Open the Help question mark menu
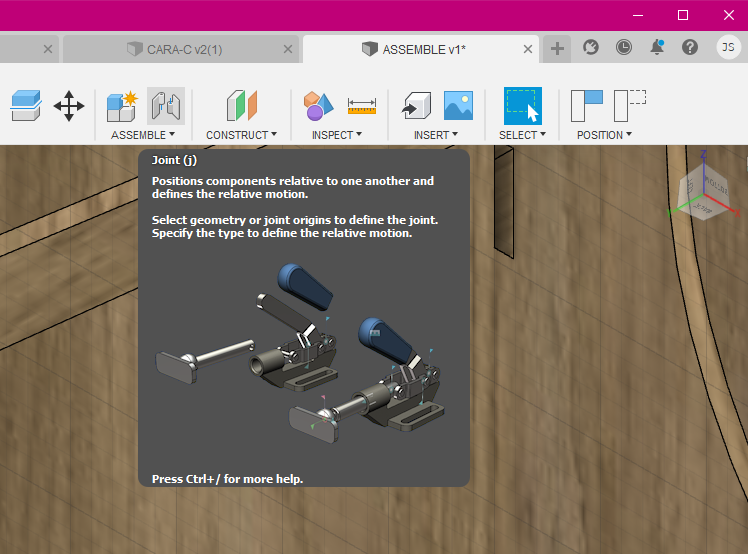The height and width of the screenshot is (554, 748). [x=690, y=47]
